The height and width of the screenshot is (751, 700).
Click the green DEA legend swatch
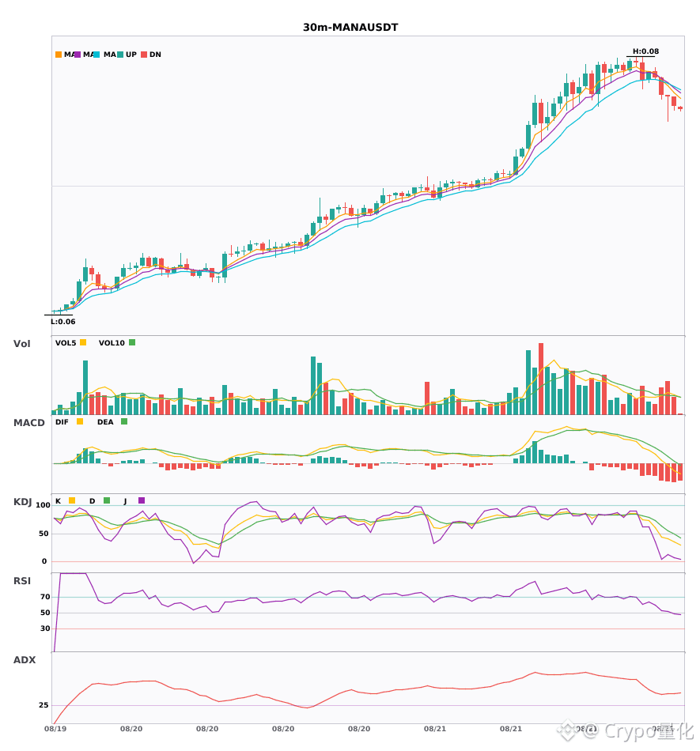tap(124, 421)
